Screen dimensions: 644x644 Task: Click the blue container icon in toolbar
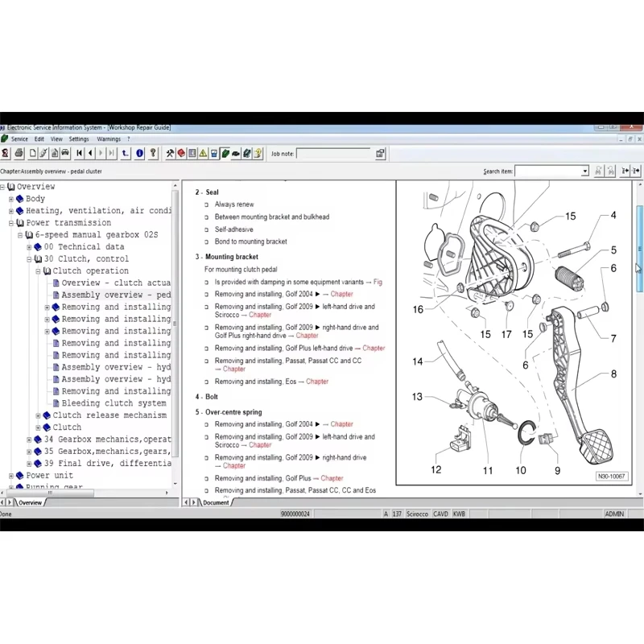(x=214, y=153)
